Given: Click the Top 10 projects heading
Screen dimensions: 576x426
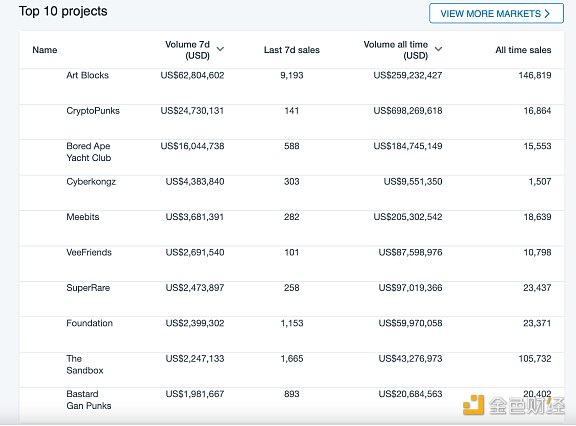Looking at the screenshot, I should (x=63, y=11).
